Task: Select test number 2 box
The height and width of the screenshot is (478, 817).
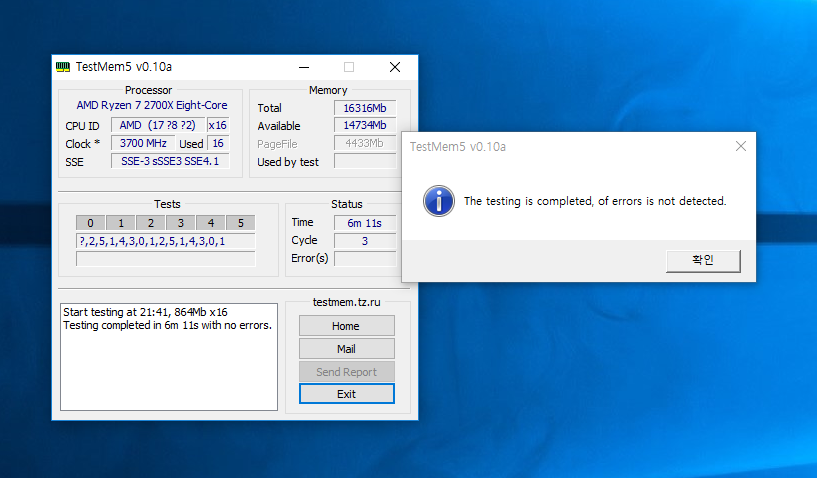Action: coord(151,223)
